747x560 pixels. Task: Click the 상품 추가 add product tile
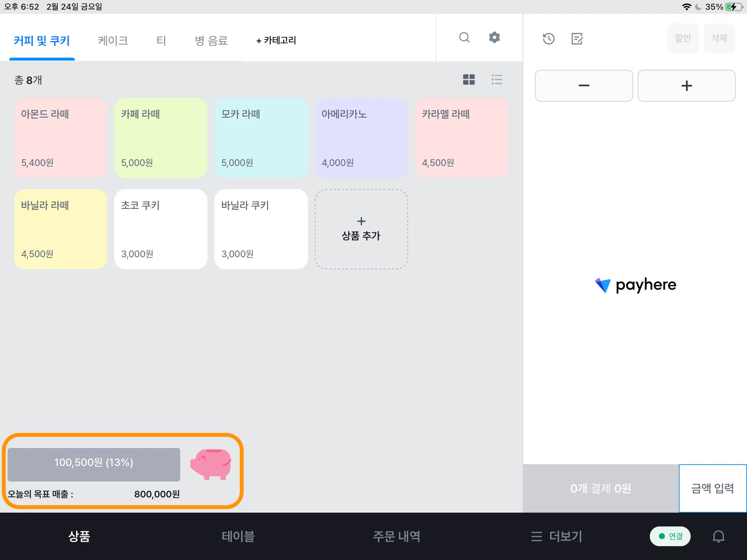click(361, 229)
